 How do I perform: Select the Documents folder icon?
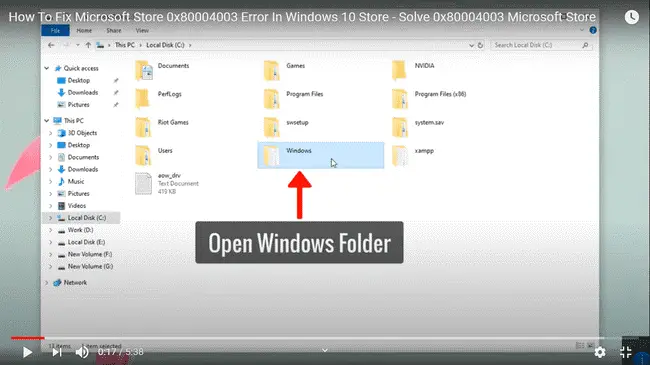click(x=144, y=70)
